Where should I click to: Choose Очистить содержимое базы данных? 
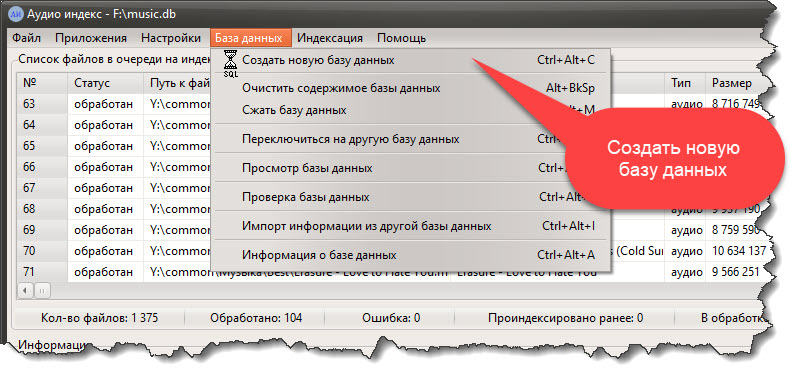pyautogui.click(x=411, y=88)
